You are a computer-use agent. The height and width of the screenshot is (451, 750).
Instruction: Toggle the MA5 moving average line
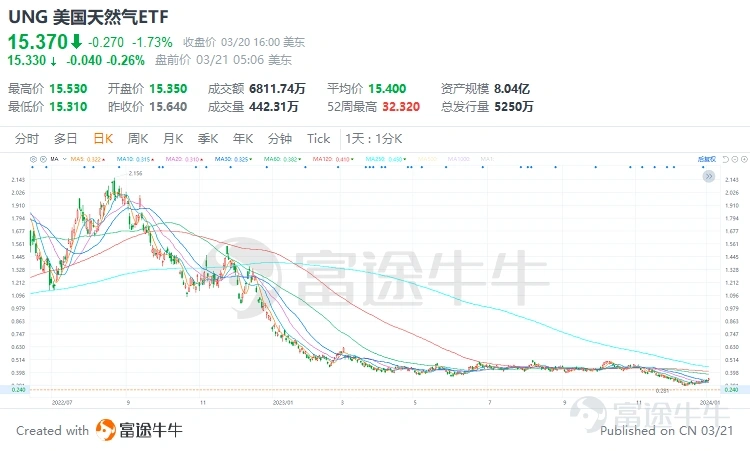click(x=88, y=159)
